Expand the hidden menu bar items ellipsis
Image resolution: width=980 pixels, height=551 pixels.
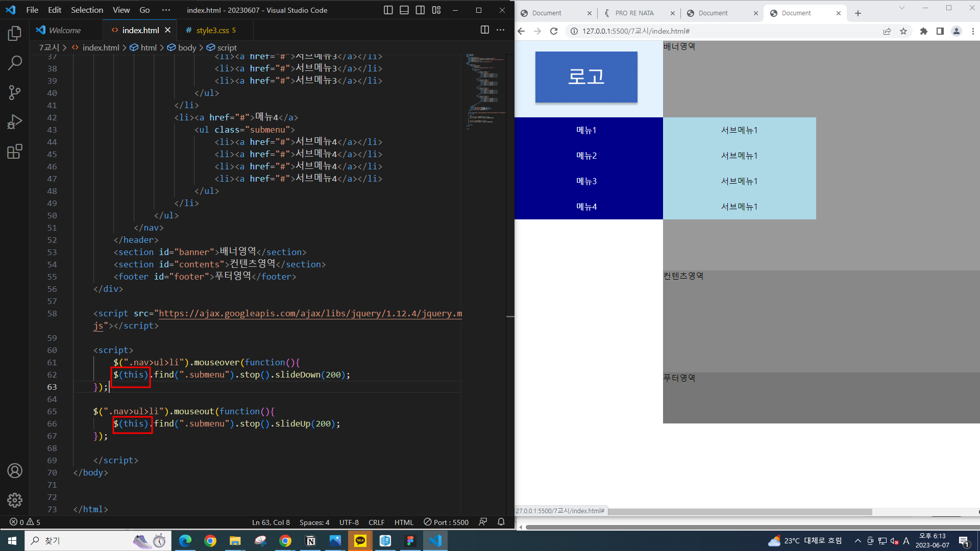166,10
